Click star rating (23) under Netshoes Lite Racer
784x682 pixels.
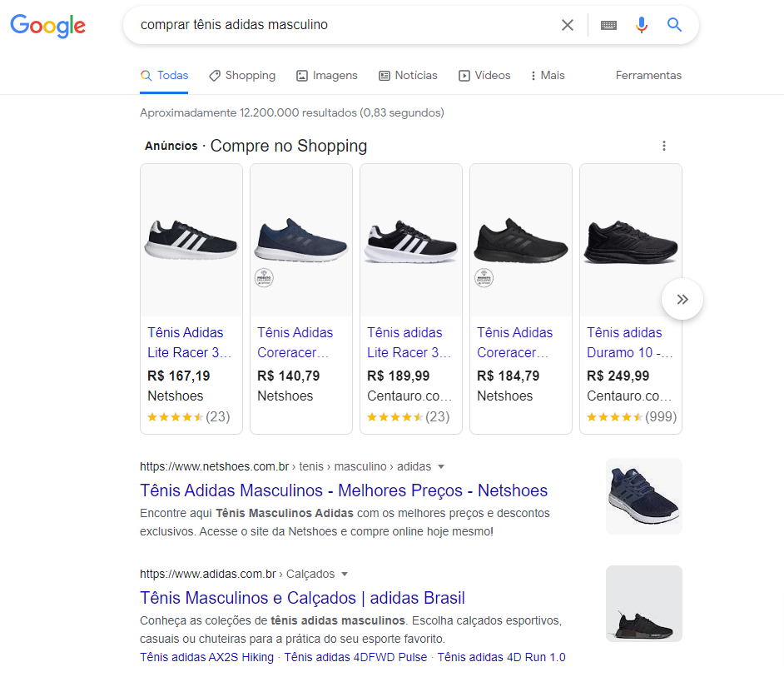(188, 417)
